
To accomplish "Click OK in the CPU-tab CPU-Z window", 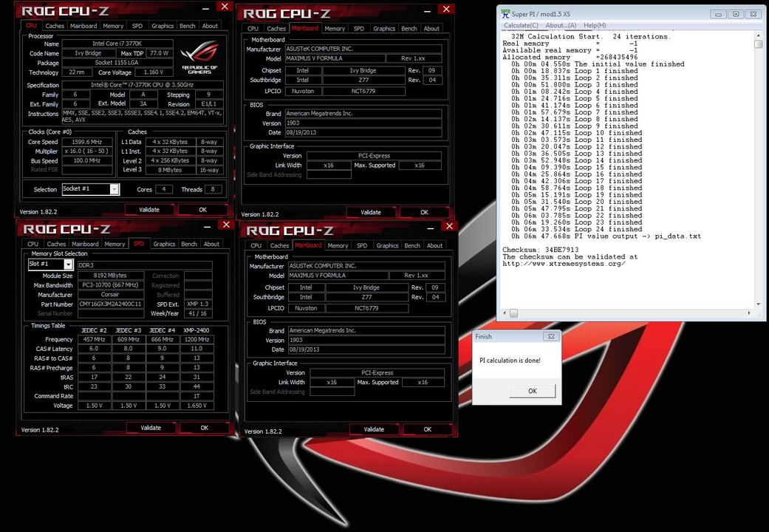I will coord(202,210).
